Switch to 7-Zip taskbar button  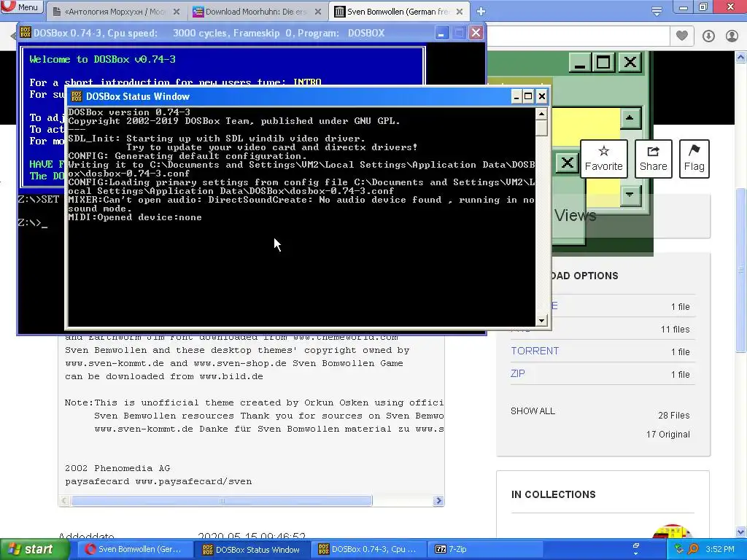point(486,549)
